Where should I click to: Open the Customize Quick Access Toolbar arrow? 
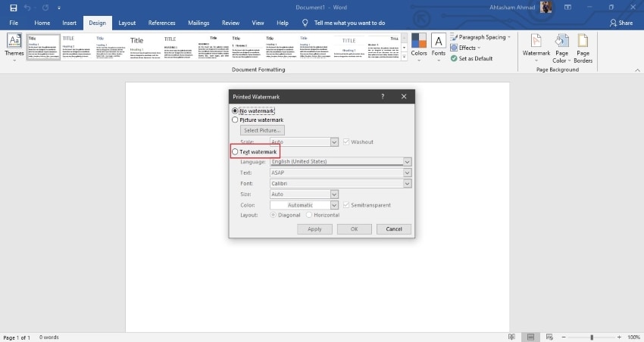tap(59, 8)
